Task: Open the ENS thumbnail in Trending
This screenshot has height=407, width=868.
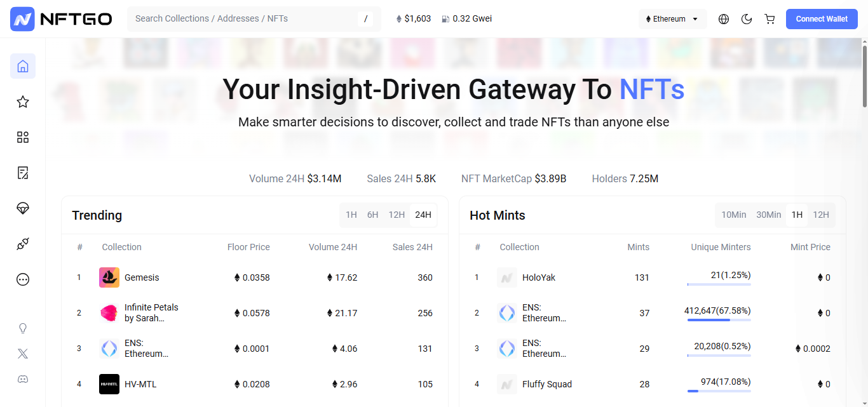Action: click(109, 349)
